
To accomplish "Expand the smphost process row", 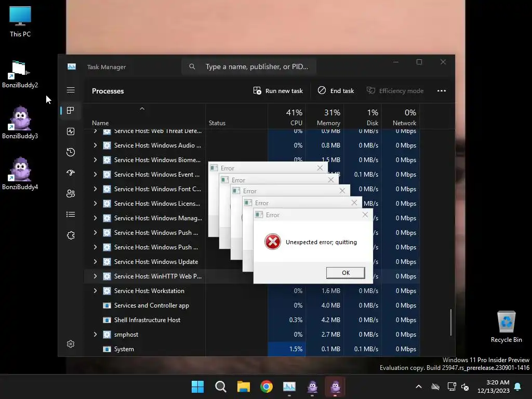I will tap(96, 335).
